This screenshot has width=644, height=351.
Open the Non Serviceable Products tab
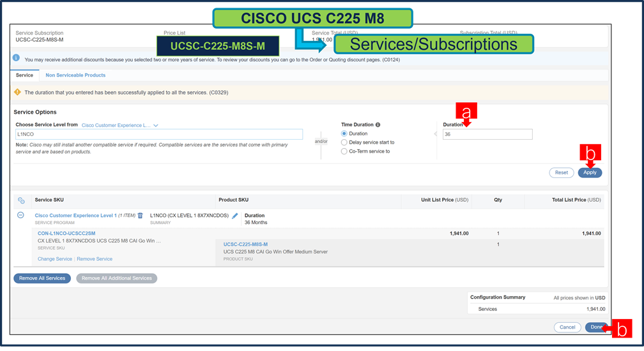pyautogui.click(x=75, y=75)
